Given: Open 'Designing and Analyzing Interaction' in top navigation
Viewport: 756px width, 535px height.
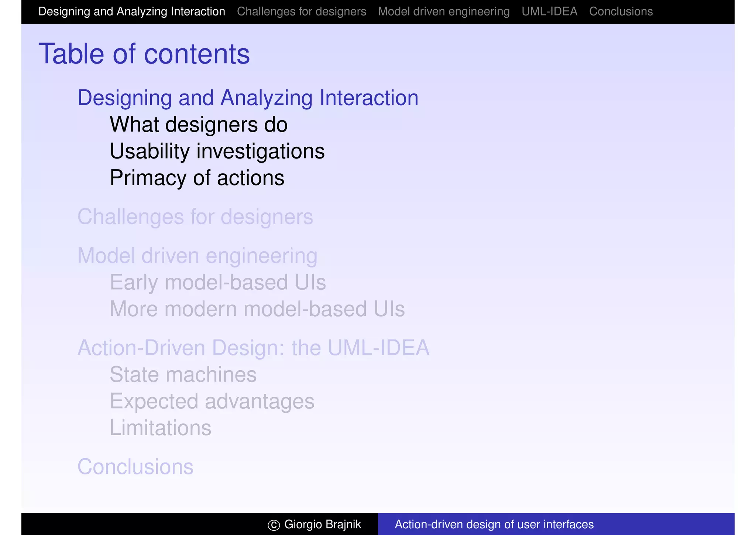Looking at the screenshot, I should pos(131,11).
